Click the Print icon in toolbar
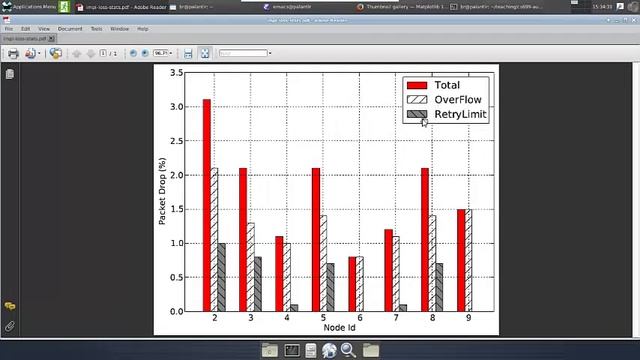640x360 pixels. point(13,53)
